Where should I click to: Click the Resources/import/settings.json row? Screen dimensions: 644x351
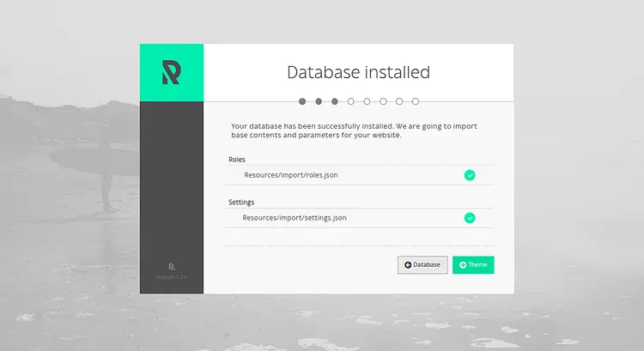359,218
